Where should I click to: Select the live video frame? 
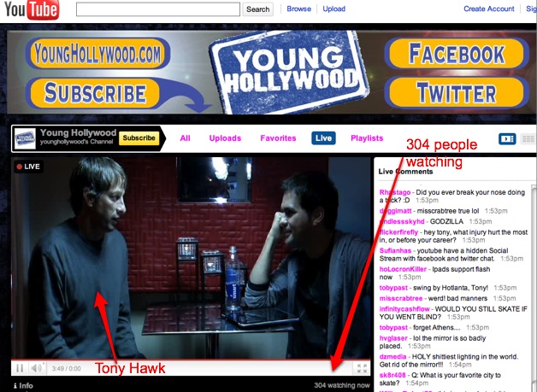(x=191, y=258)
